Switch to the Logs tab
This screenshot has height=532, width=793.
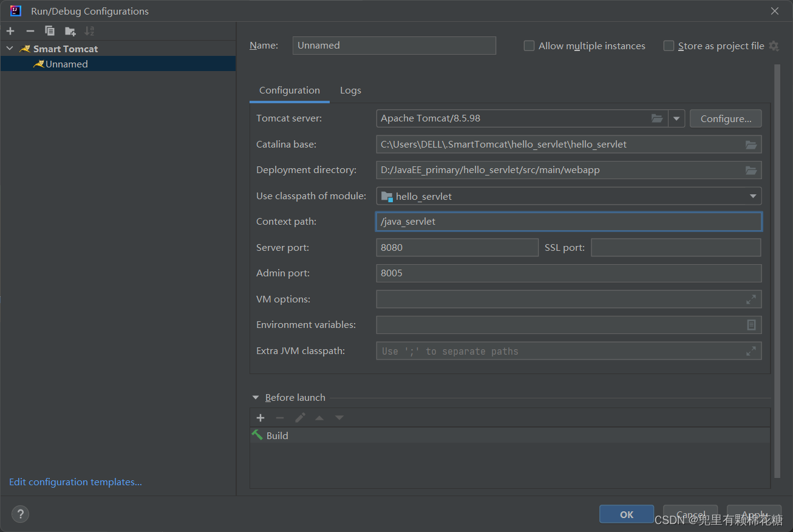point(350,90)
